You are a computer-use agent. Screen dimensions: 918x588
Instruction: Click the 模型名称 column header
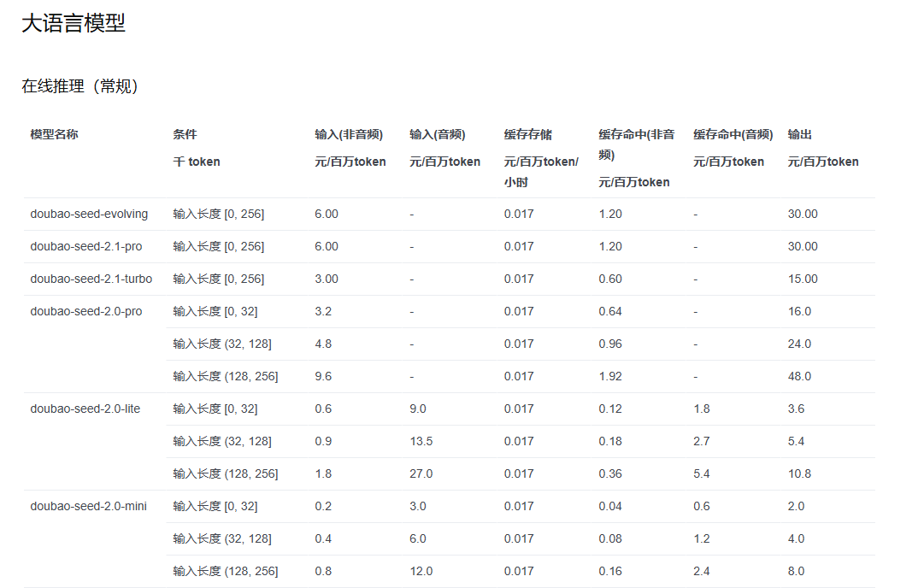(x=55, y=134)
